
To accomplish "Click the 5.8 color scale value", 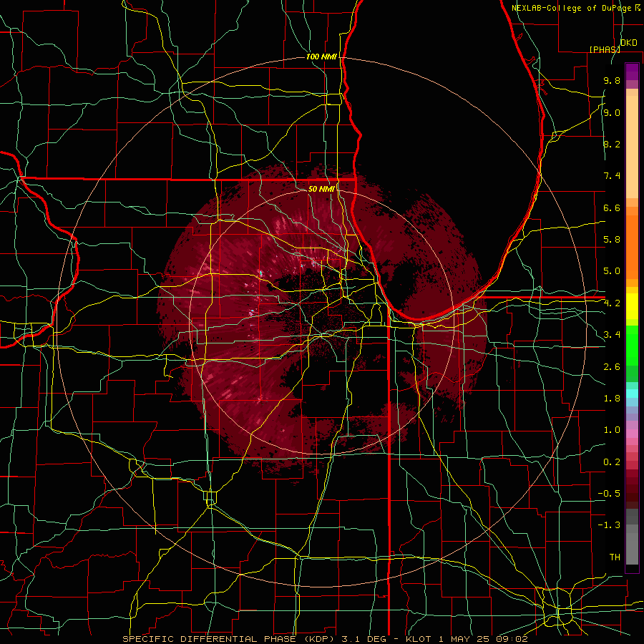I will (612, 239).
